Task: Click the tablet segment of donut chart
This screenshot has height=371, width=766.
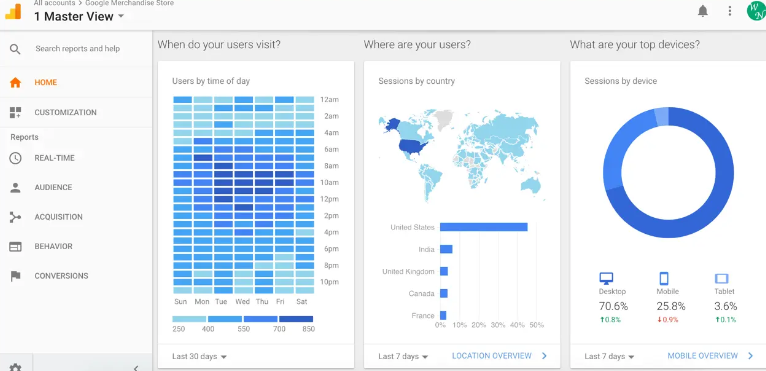Action: pyautogui.click(x=661, y=117)
